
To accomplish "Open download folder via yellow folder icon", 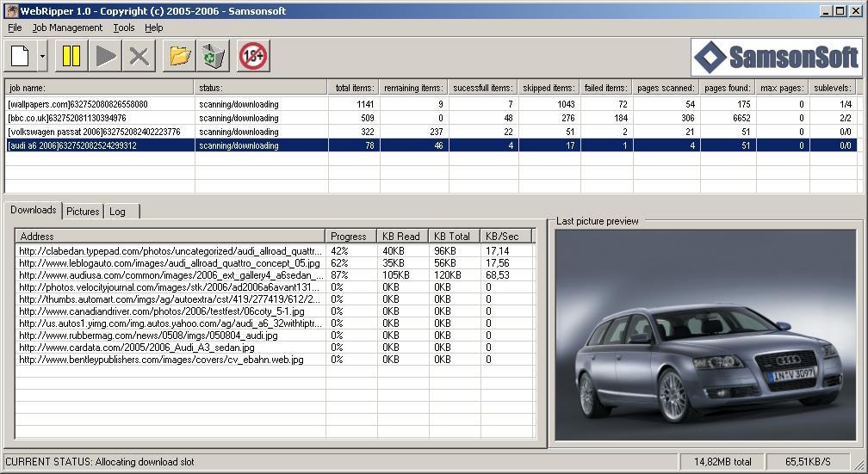I will coord(179,56).
